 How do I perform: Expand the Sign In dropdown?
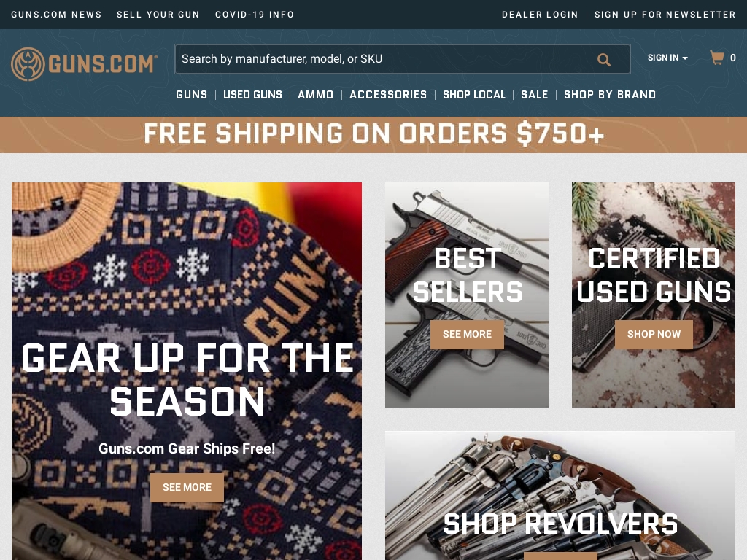[x=667, y=58]
